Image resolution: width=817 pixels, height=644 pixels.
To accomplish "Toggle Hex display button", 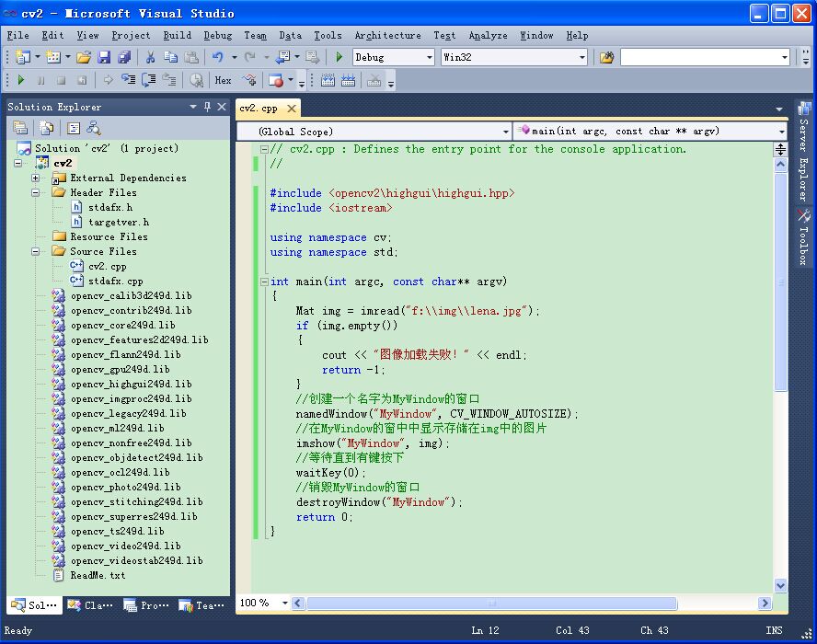I will (x=223, y=80).
